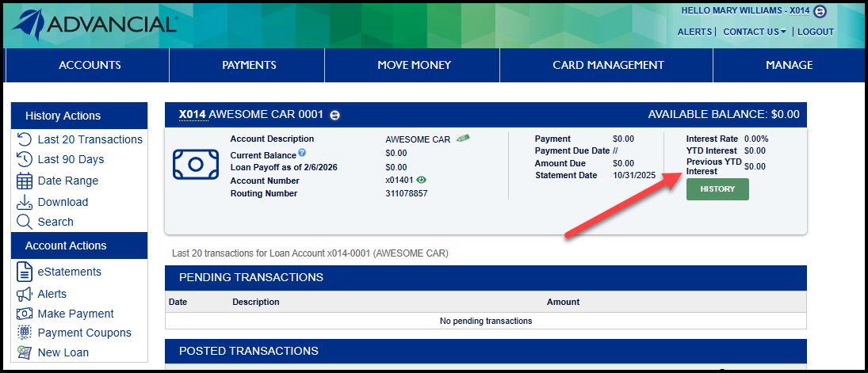
Task: Click the Search magnifier icon
Action: tap(25, 222)
